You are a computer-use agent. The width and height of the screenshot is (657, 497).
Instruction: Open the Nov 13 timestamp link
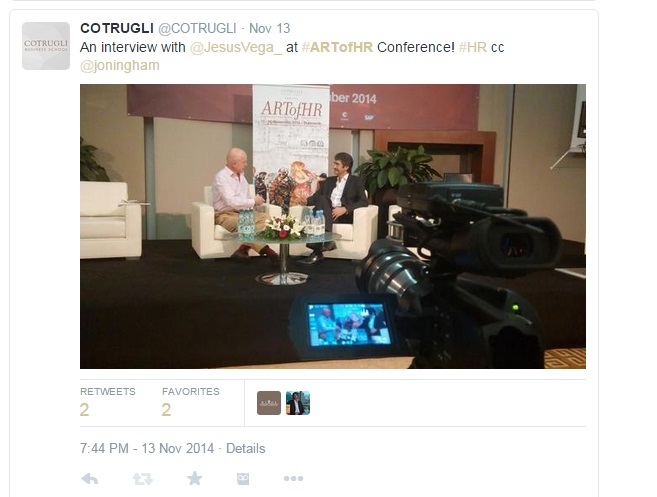(269, 28)
